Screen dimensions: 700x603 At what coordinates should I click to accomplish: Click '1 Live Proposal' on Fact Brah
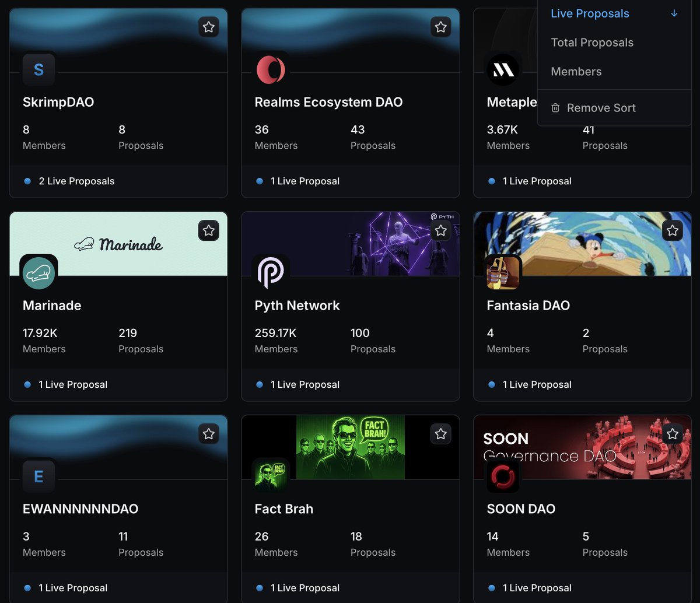click(305, 588)
